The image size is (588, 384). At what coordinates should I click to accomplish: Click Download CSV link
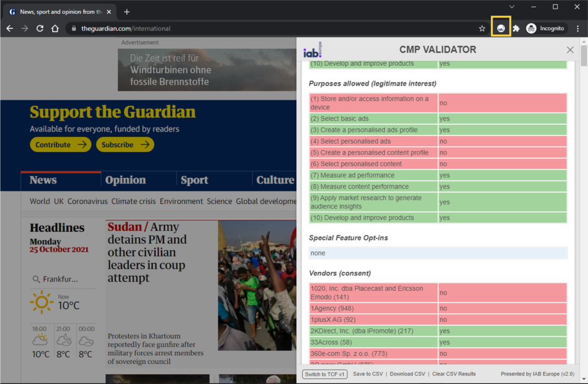(407, 374)
